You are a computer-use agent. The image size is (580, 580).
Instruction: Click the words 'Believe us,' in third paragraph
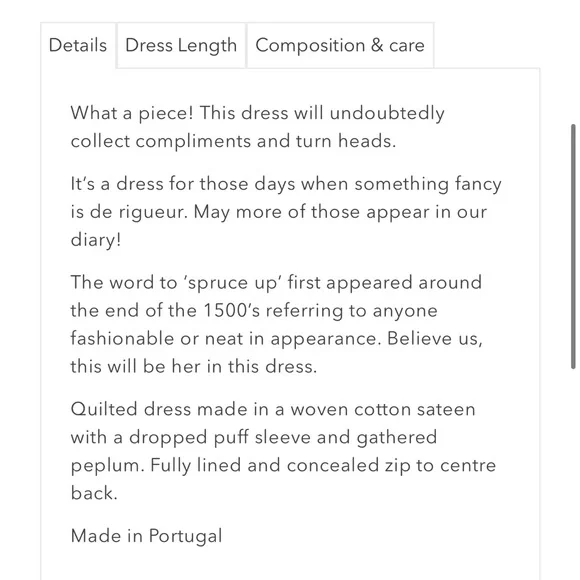(x=435, y=339)
